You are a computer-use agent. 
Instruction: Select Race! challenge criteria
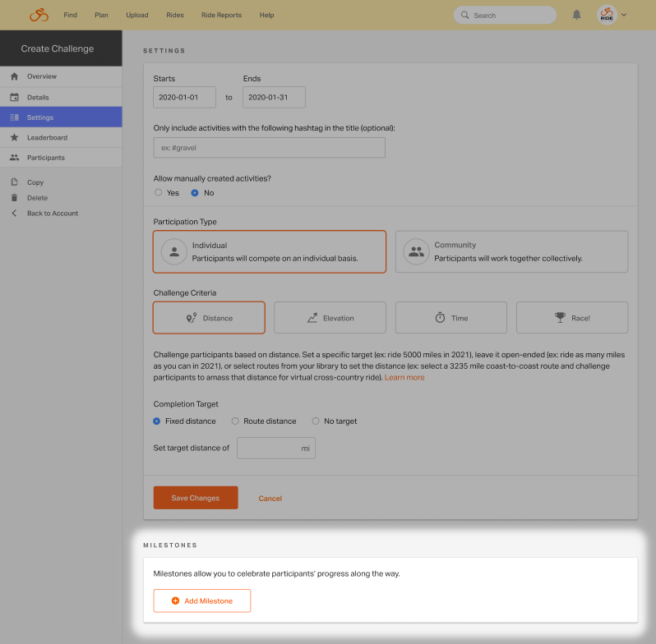tap(572, 318)
